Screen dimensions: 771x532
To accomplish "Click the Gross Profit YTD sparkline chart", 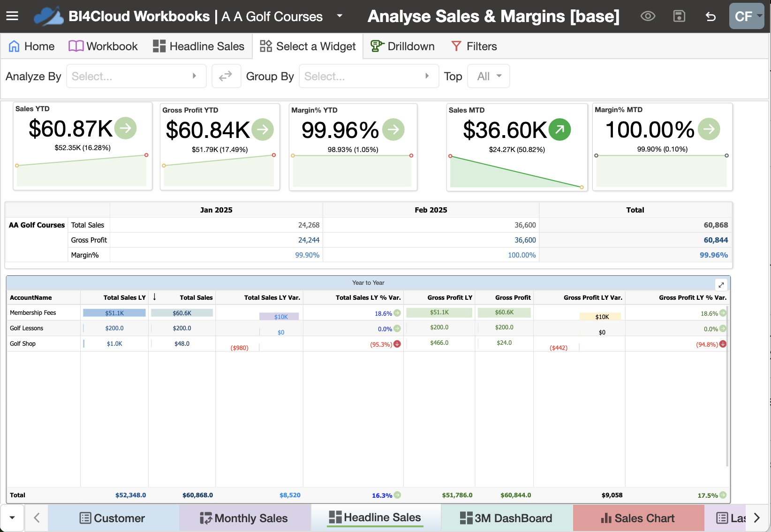I will coord(219,170).
